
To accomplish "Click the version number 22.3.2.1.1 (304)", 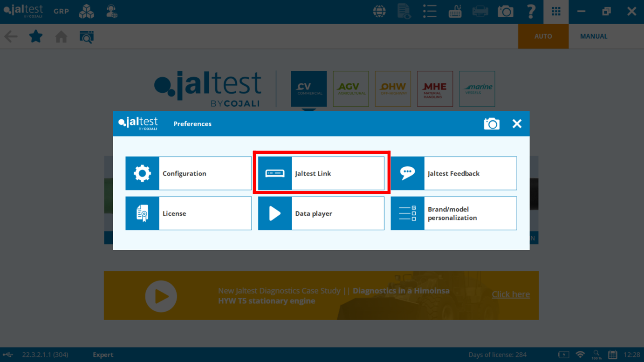I will point(45,355).
